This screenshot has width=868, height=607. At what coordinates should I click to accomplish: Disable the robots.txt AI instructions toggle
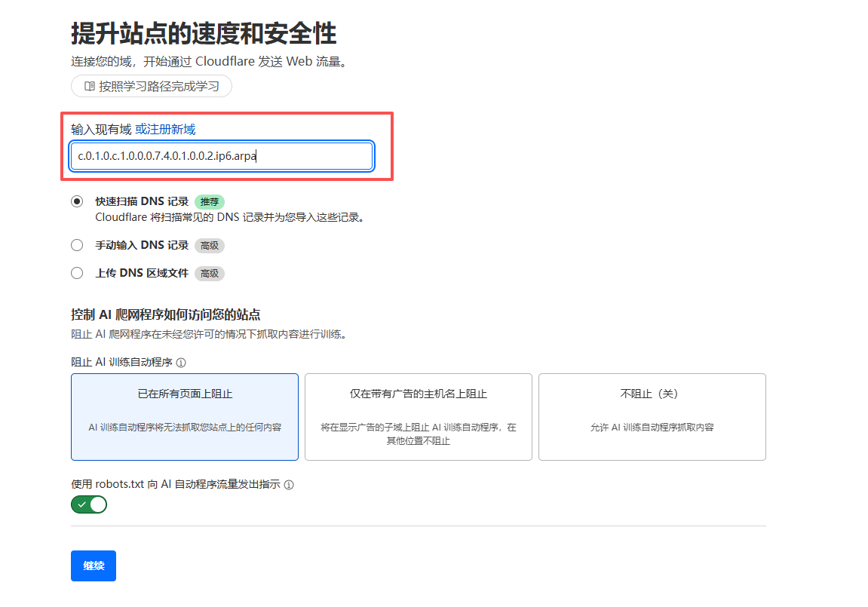(89, 504)
